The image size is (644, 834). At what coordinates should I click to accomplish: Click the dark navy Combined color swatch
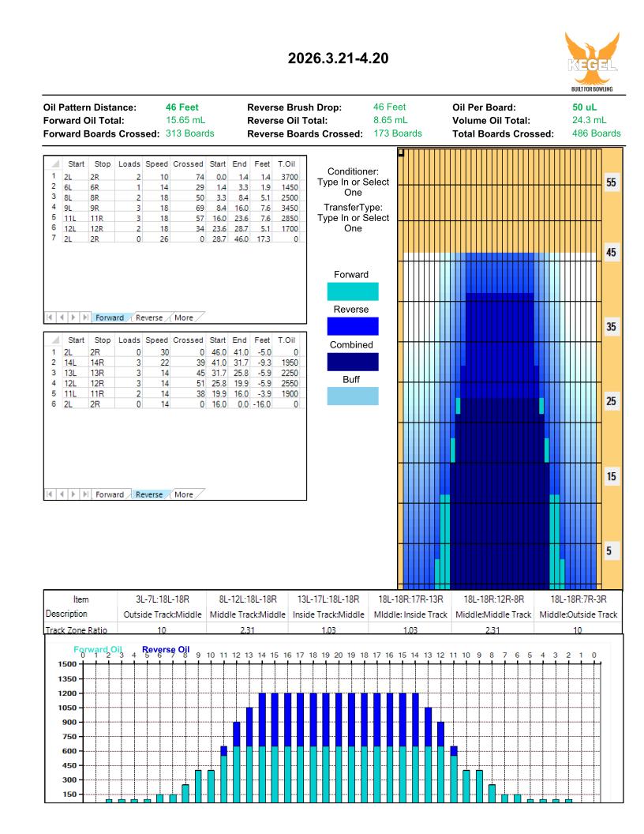(352, 362)
